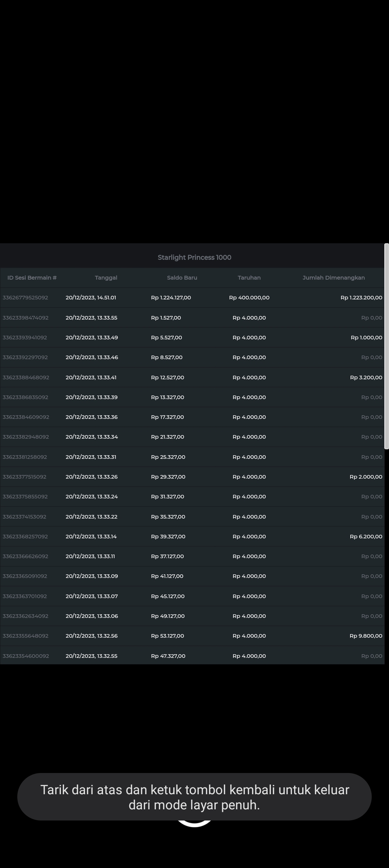Viewport: 389px width, 868px height.
Task: Tap the fullscreen exit hint toast message
Action: click(194, 797)
